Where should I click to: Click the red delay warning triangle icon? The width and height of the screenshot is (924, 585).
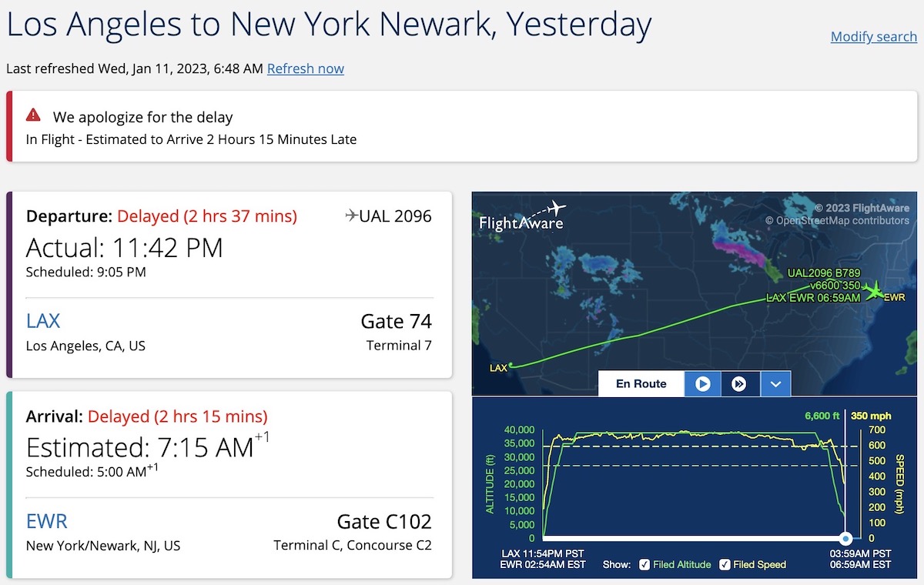(33, 115)
